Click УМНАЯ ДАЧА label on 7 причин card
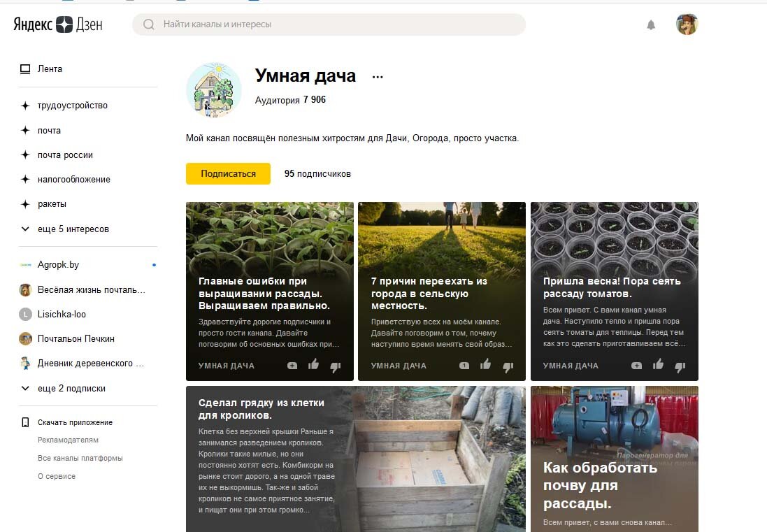The width and height of the screenshot is (767, 532). click(x=399, y=366)
